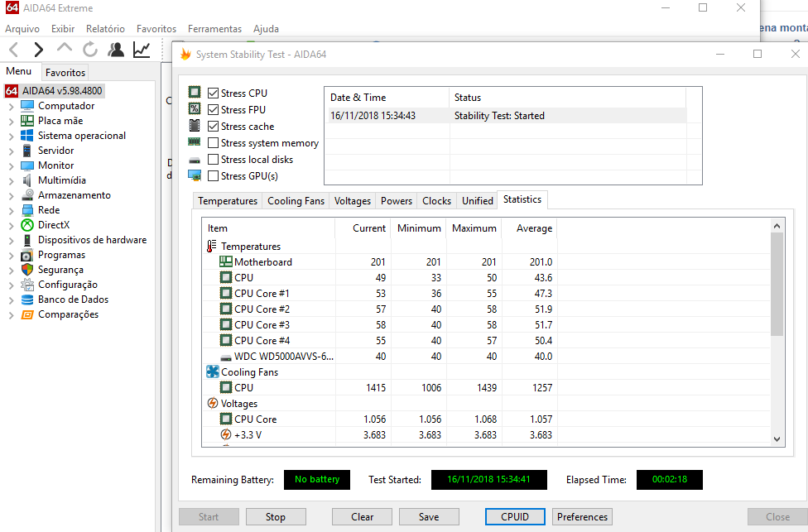This screenshot has width=808, height=532.
Task: Click the Back arrow in AIDA64 toolbar
Action: pos(14,50)
